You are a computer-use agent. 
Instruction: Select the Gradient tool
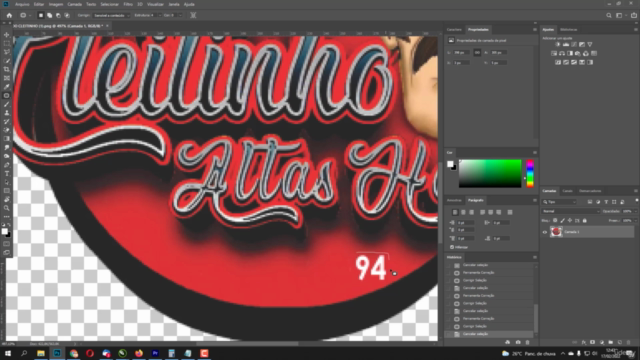(7, 139)
